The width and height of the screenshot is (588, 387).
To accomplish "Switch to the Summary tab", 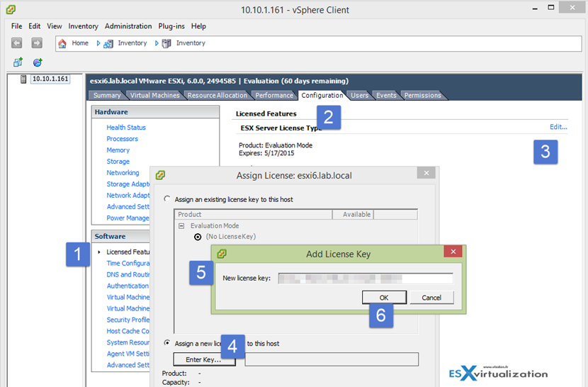I will (107, 96).
